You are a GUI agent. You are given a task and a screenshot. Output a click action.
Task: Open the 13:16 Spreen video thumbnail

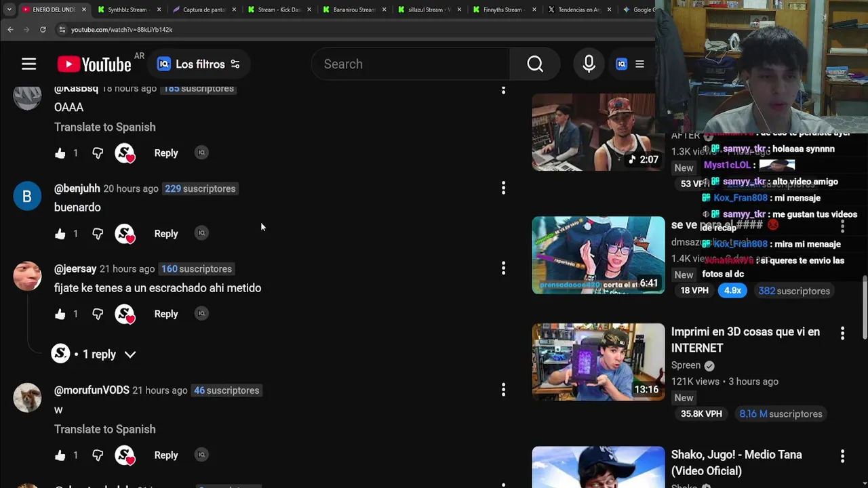point(598,362)
